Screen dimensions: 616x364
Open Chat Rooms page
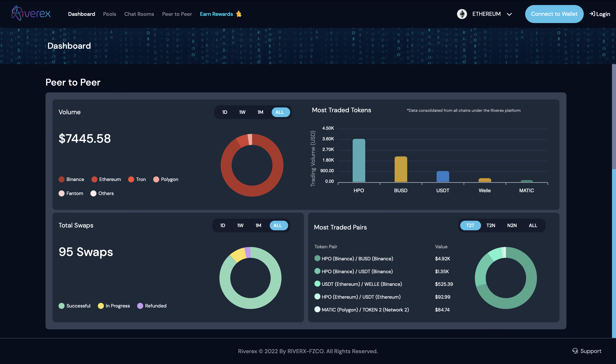coord(139,14)
